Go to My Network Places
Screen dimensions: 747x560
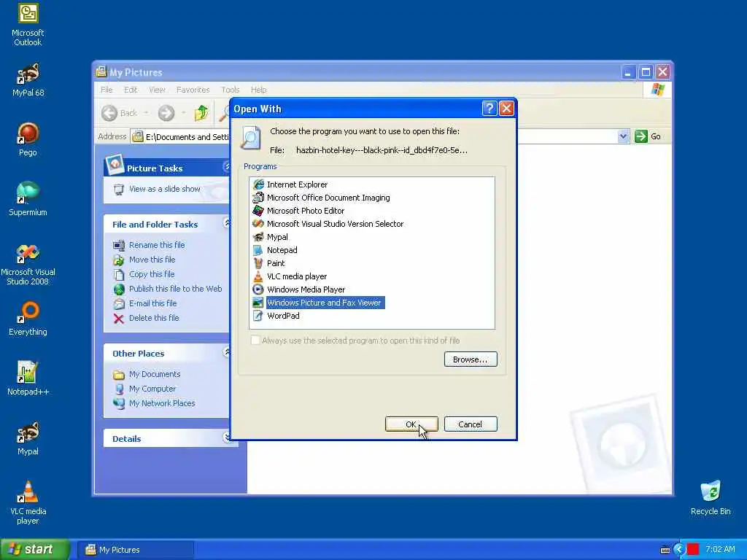click(x=162, y=403)
